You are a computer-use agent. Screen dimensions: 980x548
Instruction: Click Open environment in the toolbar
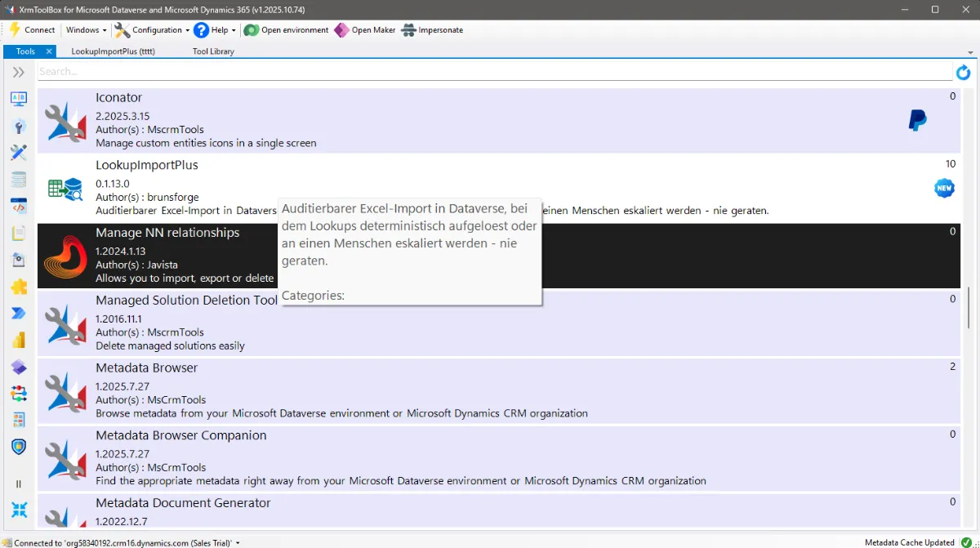click(287, 30)
